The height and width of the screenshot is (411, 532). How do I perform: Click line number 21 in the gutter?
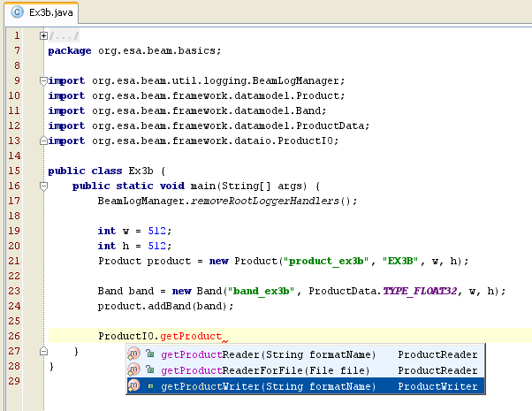tap(14, 261)
